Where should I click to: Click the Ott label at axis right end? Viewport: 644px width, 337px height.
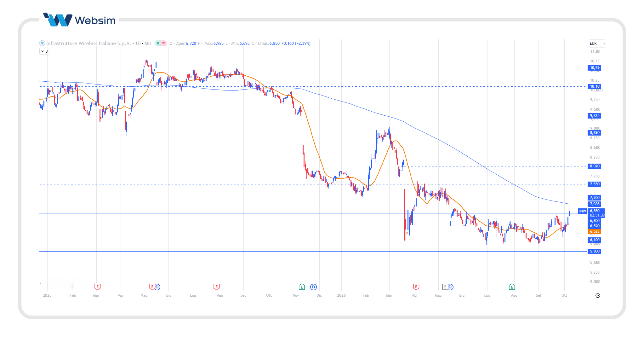564,295
